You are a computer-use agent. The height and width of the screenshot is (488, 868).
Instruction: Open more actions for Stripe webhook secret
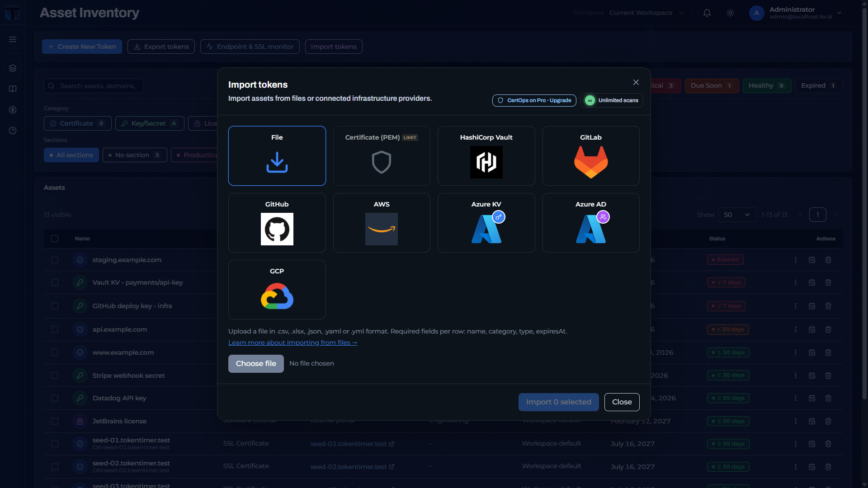point(796,375)
